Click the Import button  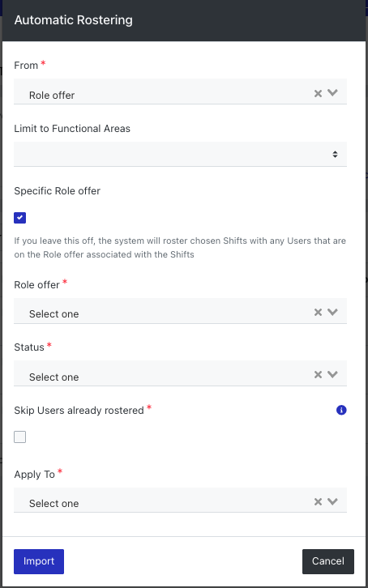[x=39, y=561]
